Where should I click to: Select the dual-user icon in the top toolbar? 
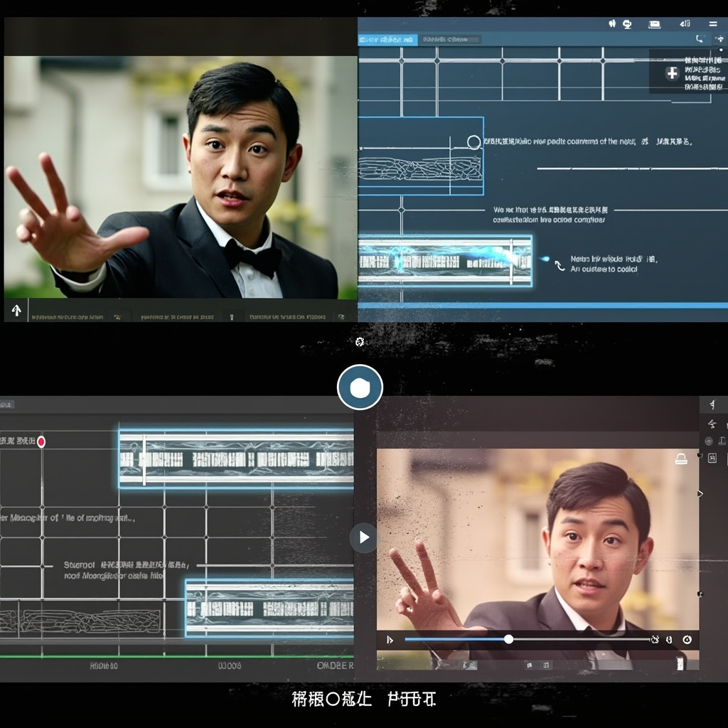click(613, 23)
